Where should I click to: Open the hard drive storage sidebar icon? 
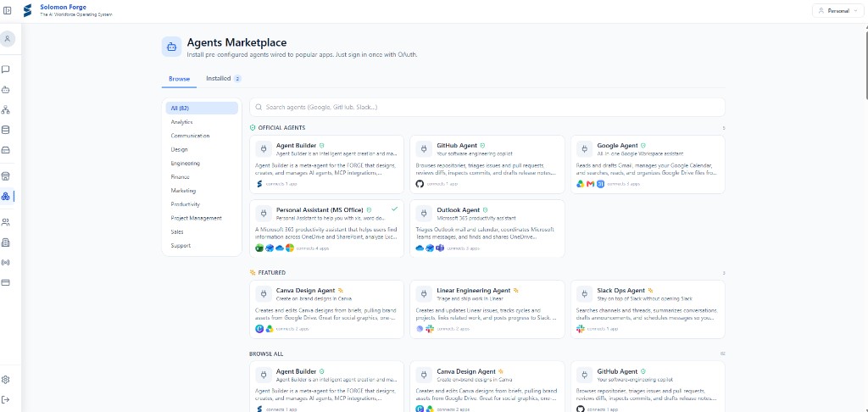(x=6, y=150)
